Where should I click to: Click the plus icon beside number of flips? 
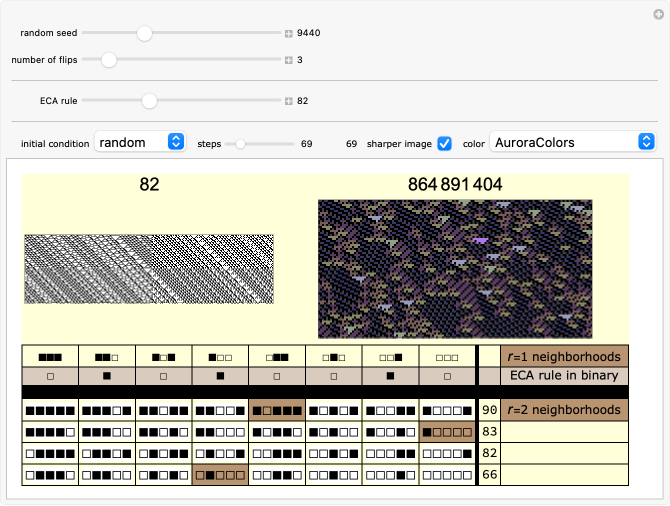click(288, 60)
